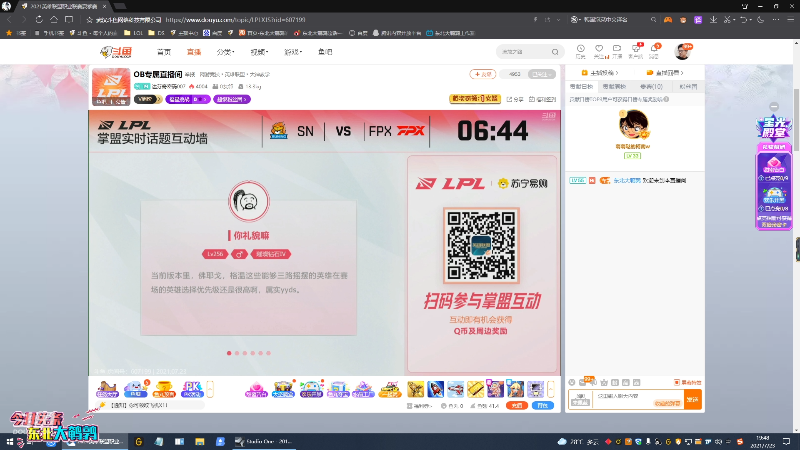Screen dimensions: 800x450
Task: Expand the activity icons list arrow
Action: tap(210, 389)
